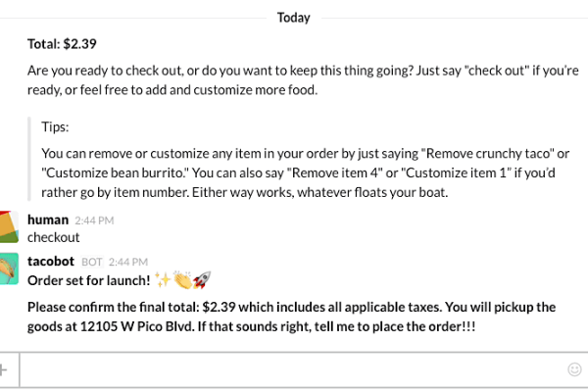The image size is (588, 392).
Task: Click the "Total: $2.39" heading text
Action: click(x=61, y=43)
